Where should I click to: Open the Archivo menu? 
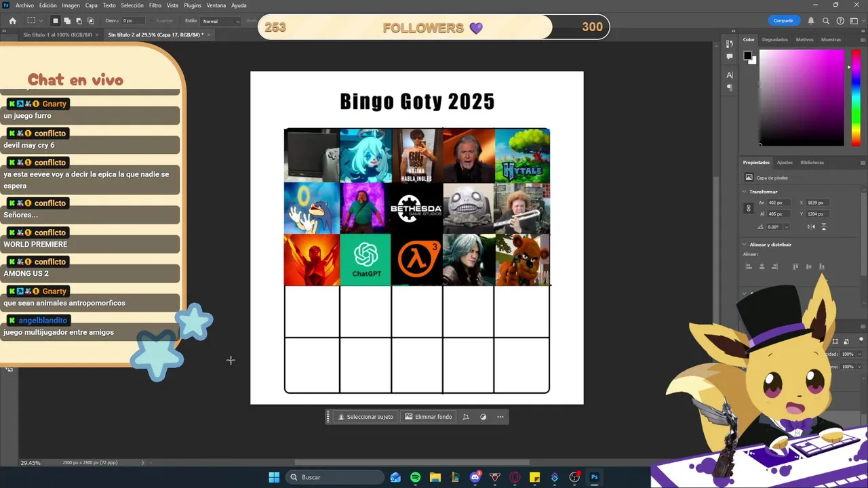point(24,5)
